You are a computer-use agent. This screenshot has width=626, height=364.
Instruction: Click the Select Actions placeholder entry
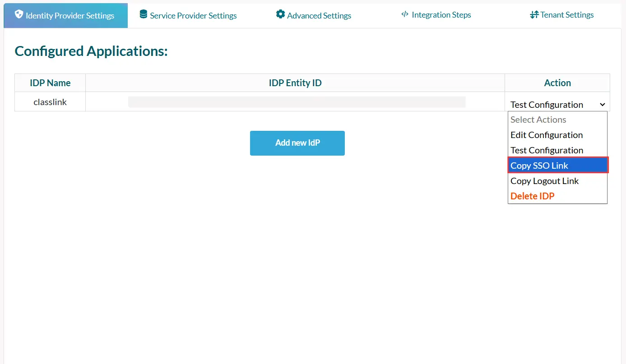[x=538, y=120]
